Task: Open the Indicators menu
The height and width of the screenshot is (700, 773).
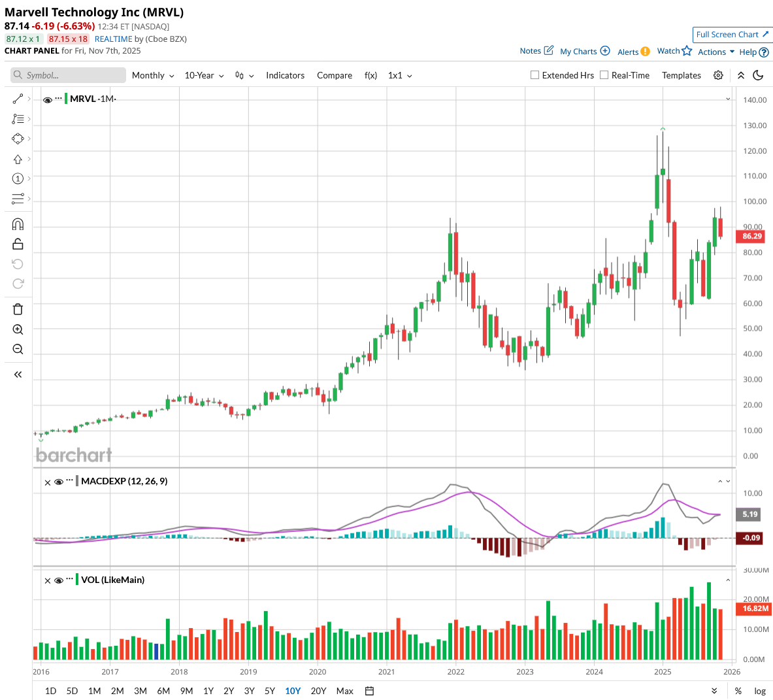Action: point(285,75)
